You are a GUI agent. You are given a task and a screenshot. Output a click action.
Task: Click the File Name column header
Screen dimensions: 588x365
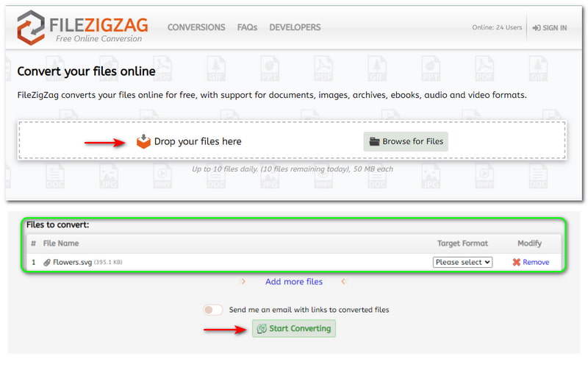(61, 244)
